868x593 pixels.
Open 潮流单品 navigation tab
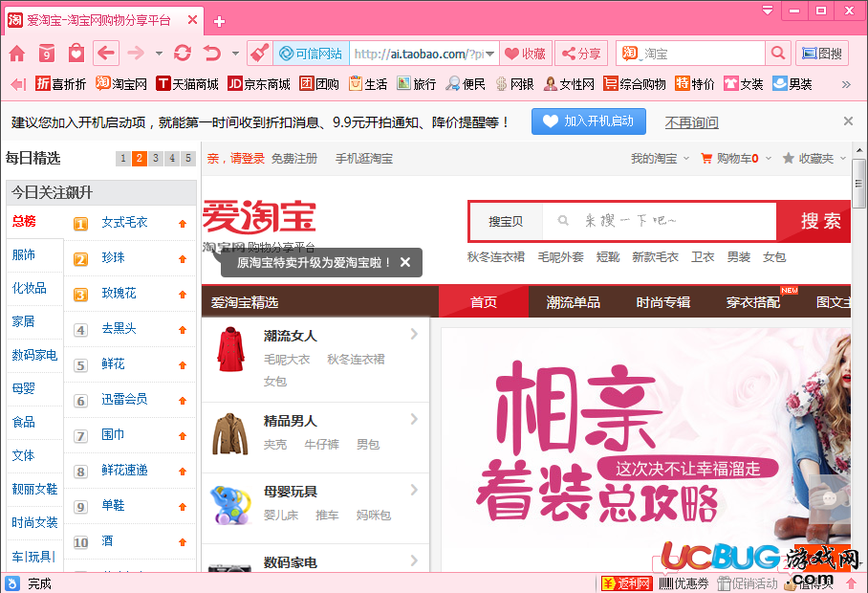pyautogui.click(x=573, y=302)
